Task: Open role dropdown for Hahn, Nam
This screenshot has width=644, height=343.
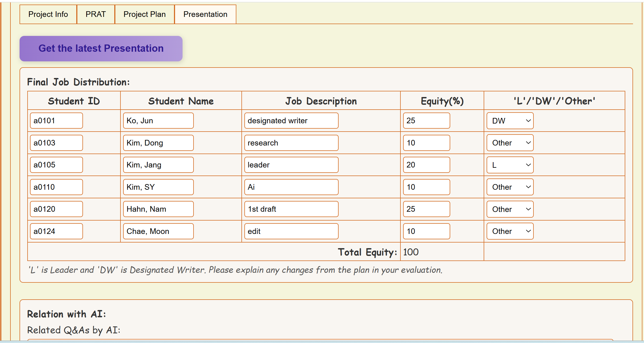Action: click(510, 209)
